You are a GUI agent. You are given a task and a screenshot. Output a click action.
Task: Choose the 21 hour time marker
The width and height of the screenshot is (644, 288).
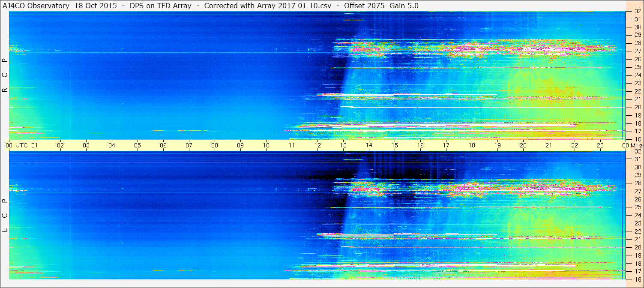tap(549, 145)
